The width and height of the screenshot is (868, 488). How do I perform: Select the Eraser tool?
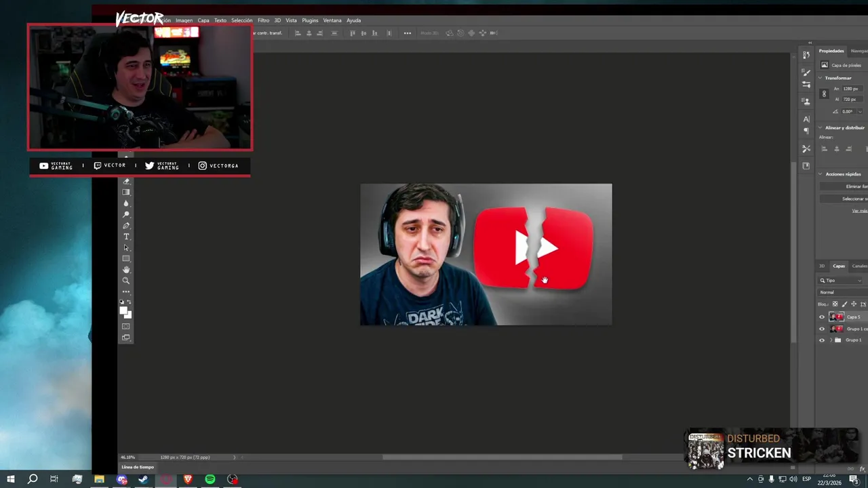click(126, 182)
